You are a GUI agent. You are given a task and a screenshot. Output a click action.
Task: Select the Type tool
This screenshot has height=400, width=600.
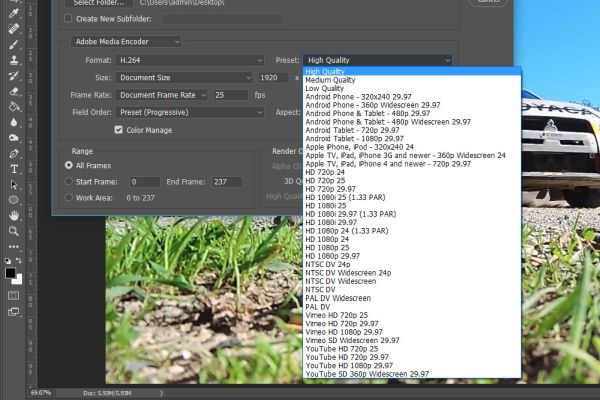pos(14,169)
